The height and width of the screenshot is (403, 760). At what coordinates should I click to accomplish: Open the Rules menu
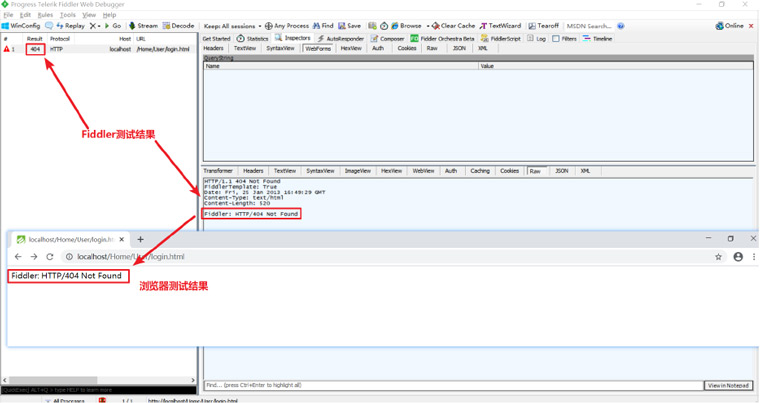[45, 15]
